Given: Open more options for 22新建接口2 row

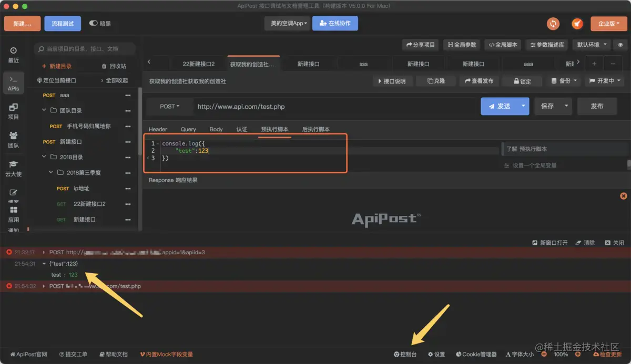Looking at the screenshot, I should tap(128, 204).
